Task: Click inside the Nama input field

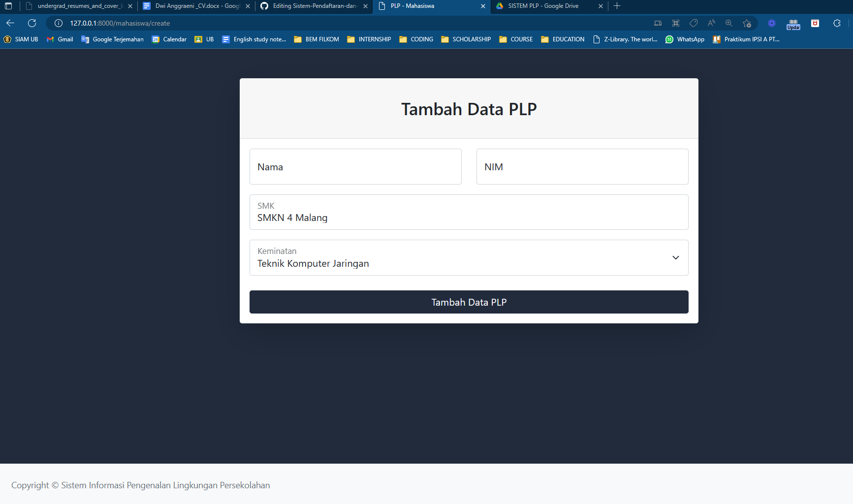Action: 355,166
